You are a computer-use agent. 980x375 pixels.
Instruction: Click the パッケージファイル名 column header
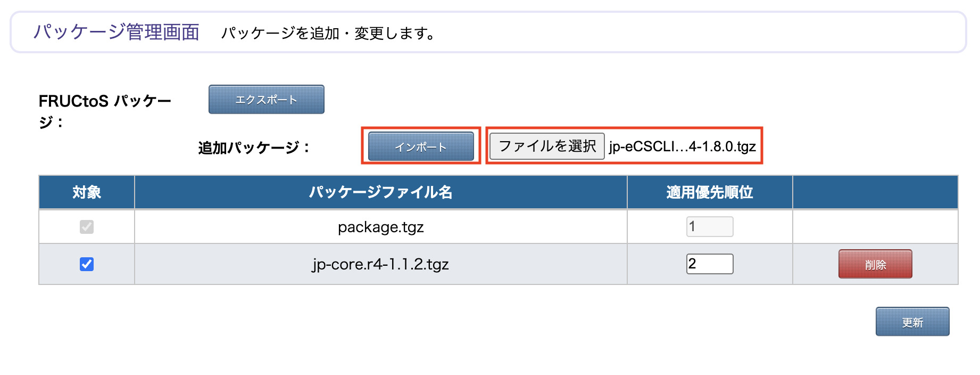point(380,192)
